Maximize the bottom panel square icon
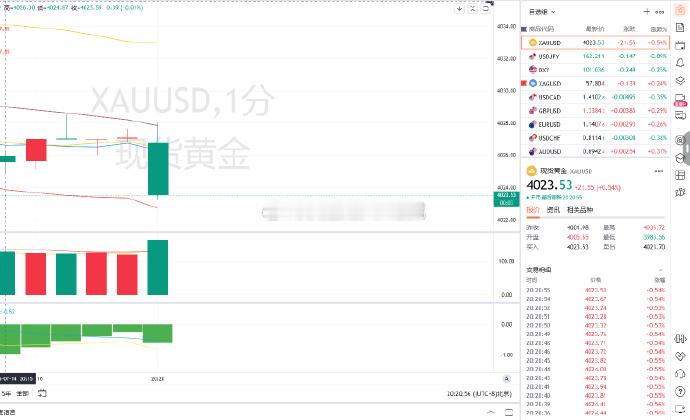Viewport: 690px width, 420px height. 509,413
